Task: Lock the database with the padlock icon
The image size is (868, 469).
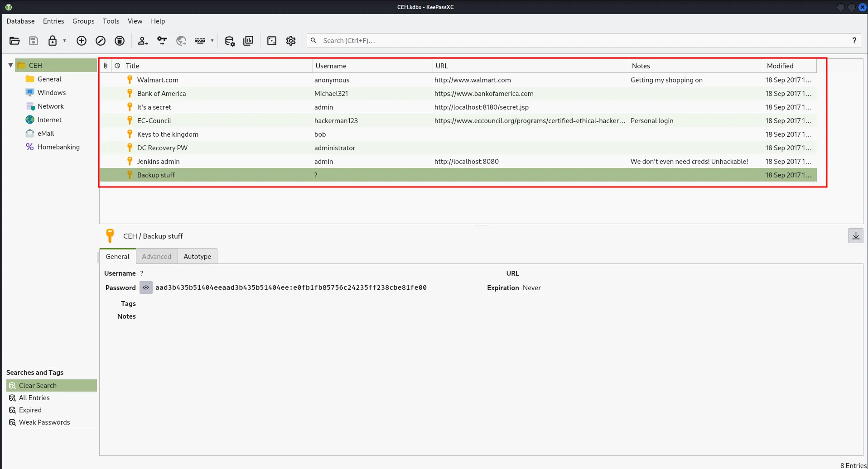Action: click(x=53, y=41)
